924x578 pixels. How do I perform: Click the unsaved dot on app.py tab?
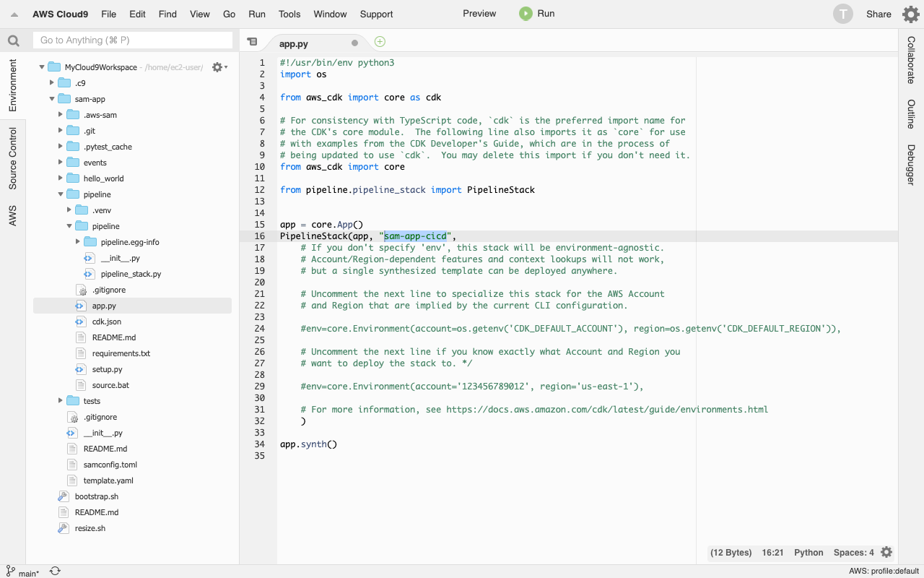354,43
